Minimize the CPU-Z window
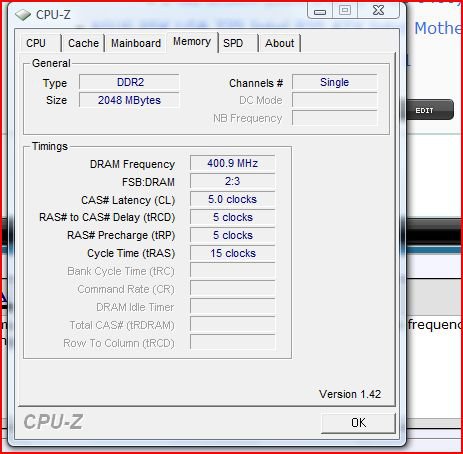 320,11
